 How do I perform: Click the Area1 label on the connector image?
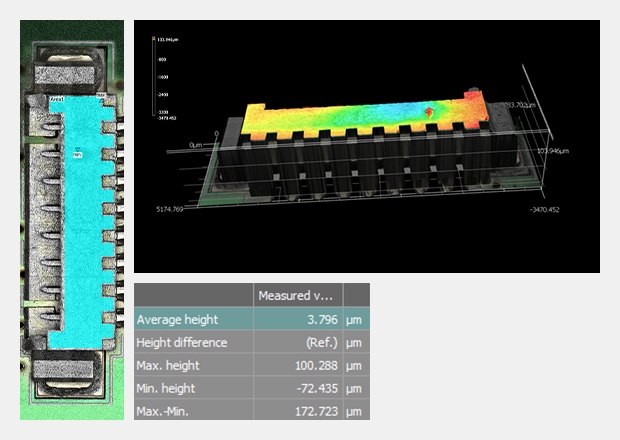pos(57,100)
